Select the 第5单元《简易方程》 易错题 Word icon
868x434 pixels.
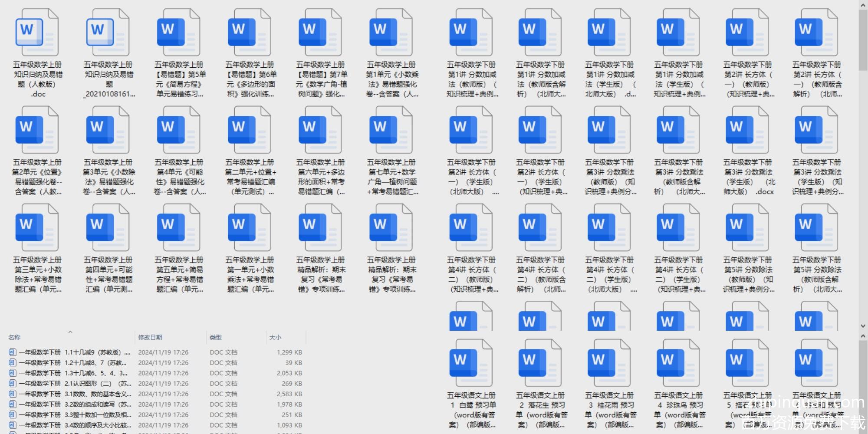point(178,33)
